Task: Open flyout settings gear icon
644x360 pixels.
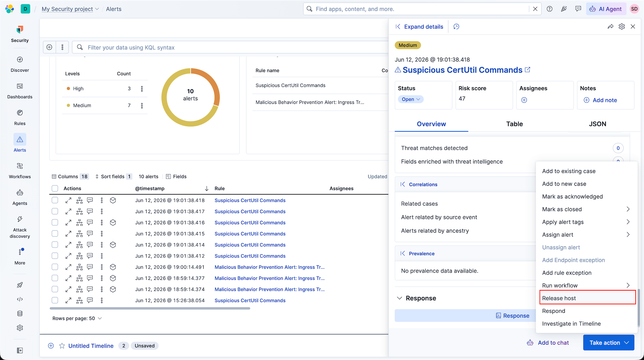Action: 622,26
